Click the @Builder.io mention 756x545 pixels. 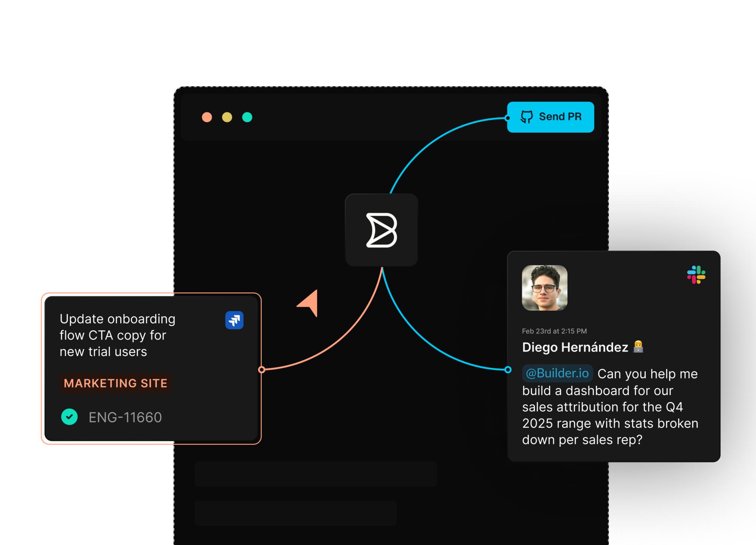(x=558, y=373)
